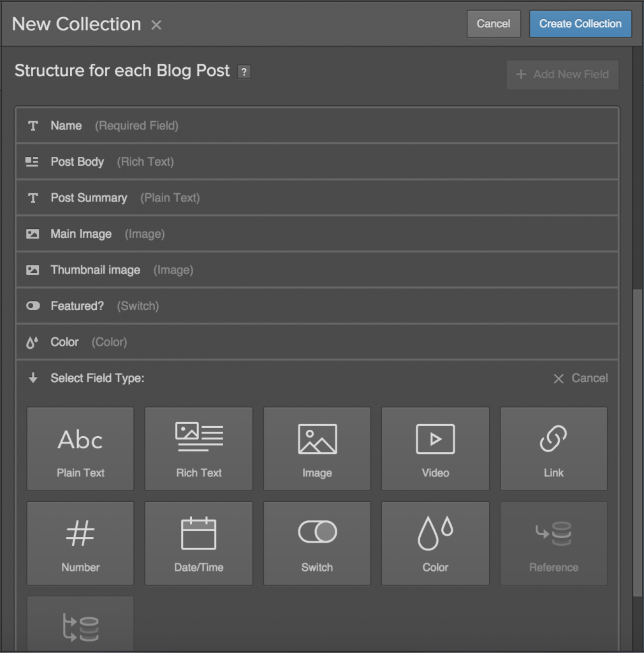Viewport: 644px width, 653px height.
Task: Click Add New Field
Action: (x=562, y=75)
